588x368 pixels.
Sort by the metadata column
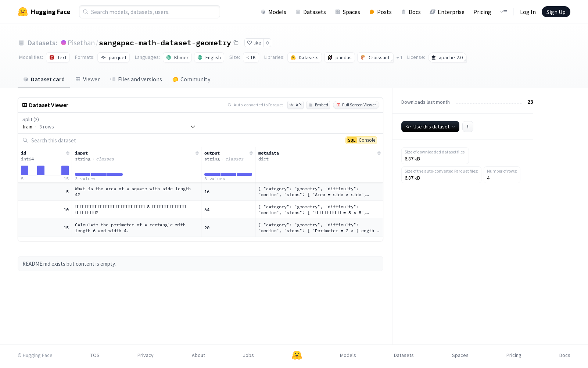379,153
